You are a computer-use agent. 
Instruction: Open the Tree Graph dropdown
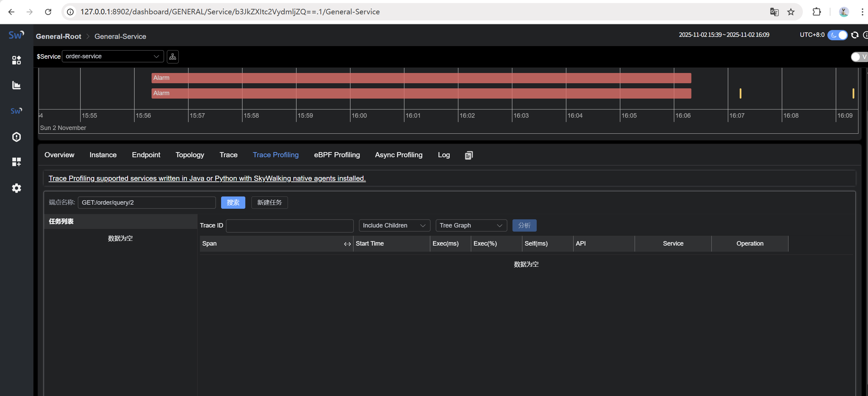[x=471, y=225]
